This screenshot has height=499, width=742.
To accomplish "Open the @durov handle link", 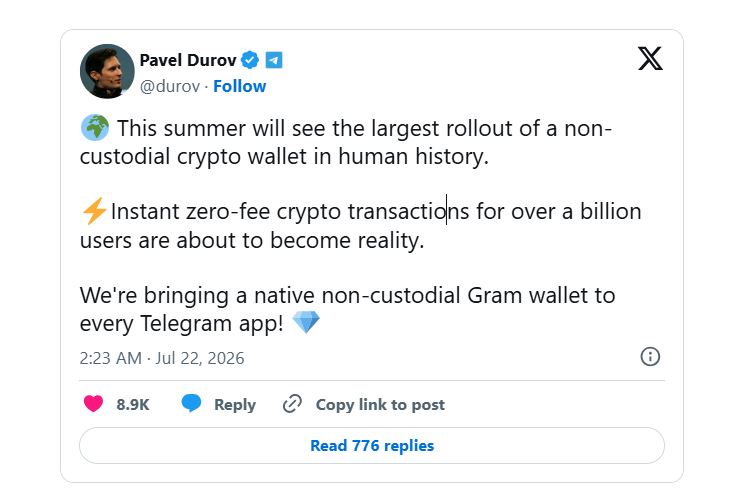I will click(x=170, y=86).
